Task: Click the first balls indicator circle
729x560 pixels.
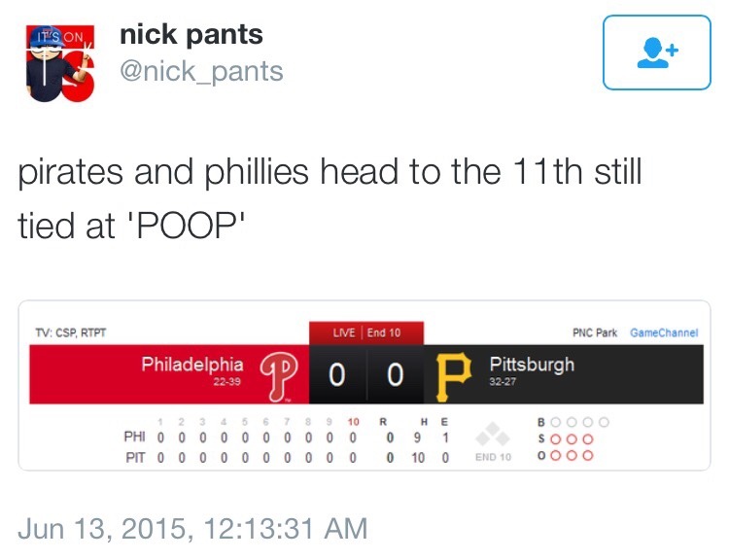Action: pos(558,423)
